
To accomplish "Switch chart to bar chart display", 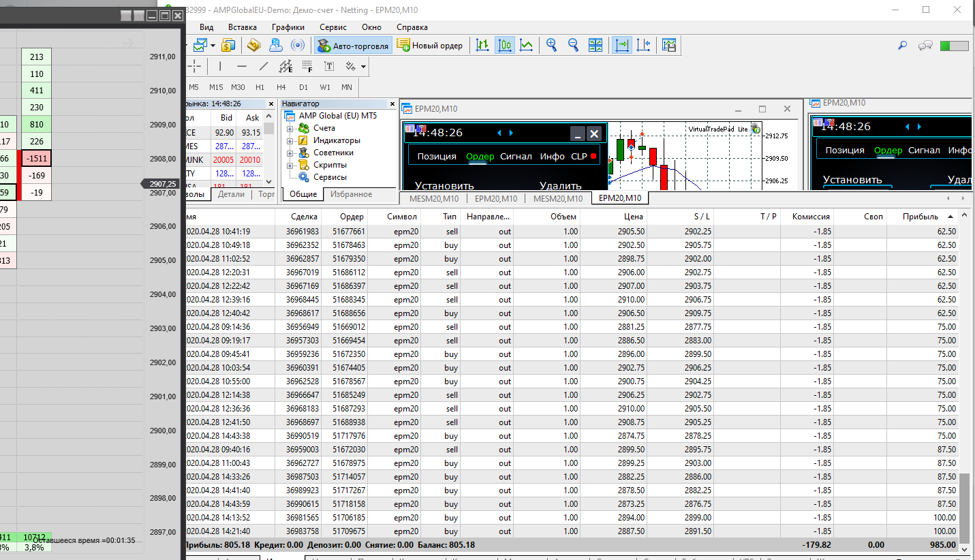I will pyautogui.click(x=483, y=46).
